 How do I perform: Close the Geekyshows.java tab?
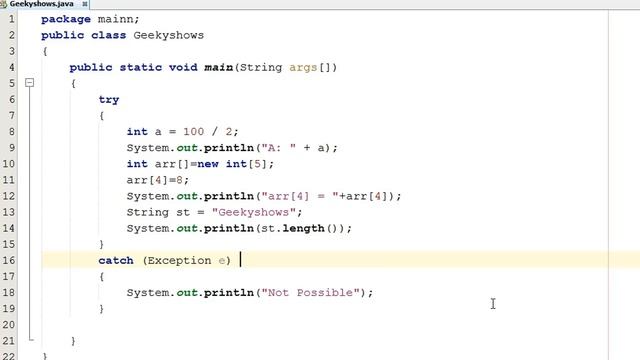click(x=84, y=4)
